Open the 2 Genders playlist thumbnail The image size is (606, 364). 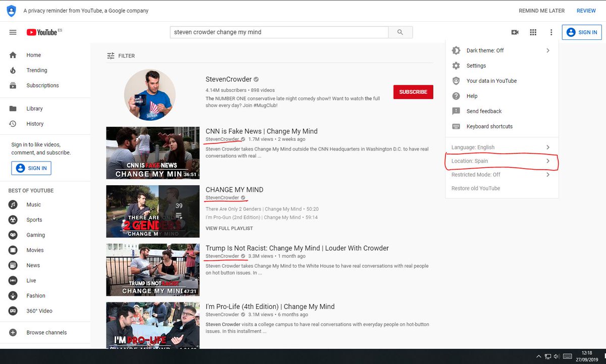[x=153, y=212]
